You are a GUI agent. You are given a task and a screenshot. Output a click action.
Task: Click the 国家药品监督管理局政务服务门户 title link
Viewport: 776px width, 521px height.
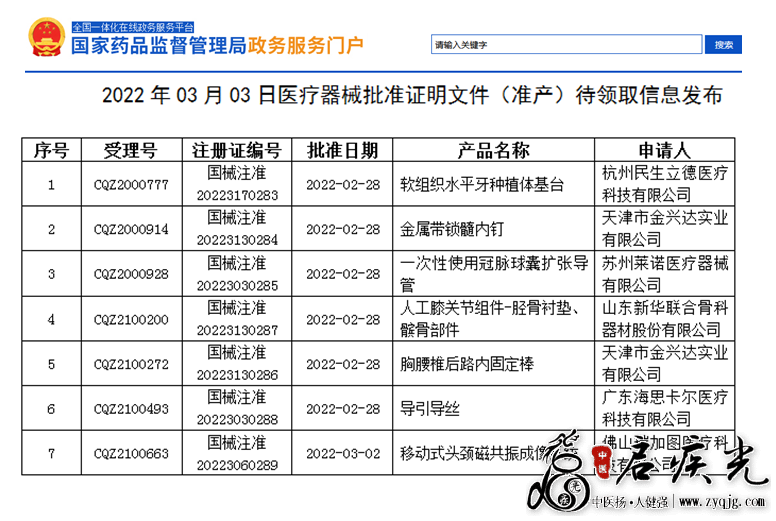point(217,46)
